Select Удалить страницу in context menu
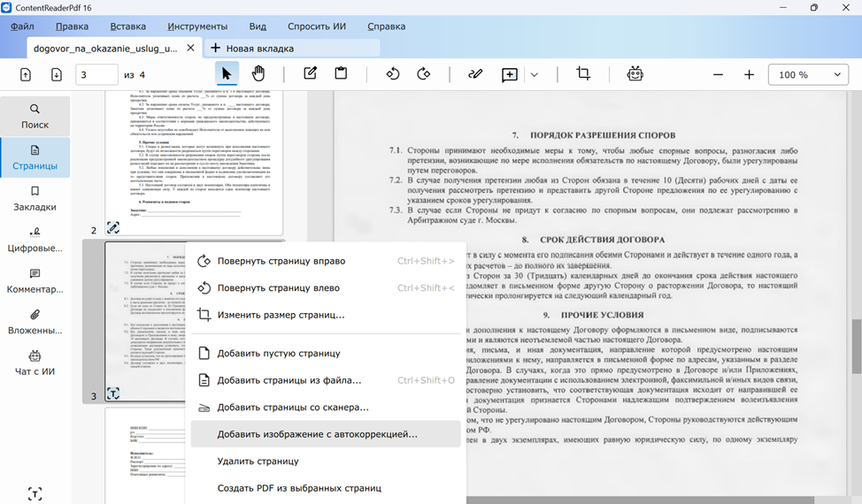The height and width of the screenshot is (504, 862). point(258,461)
